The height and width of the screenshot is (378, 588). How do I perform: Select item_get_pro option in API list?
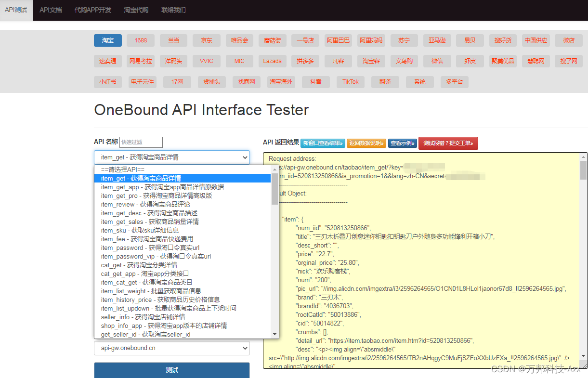(183, 196)
